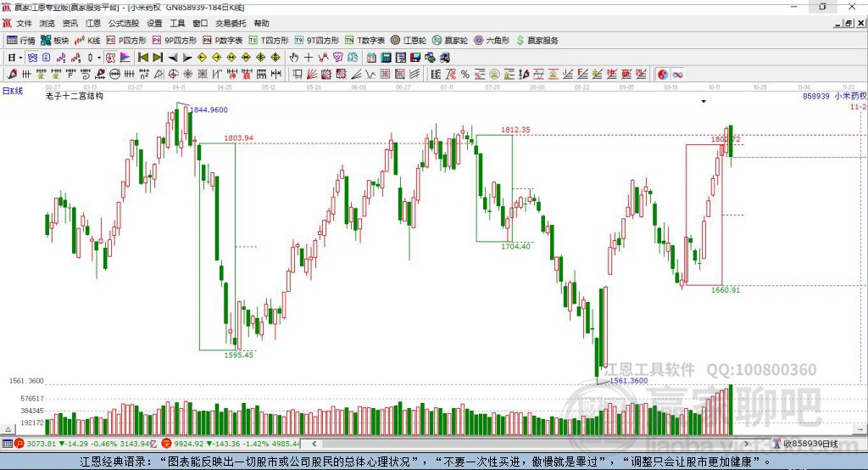Image resolution: width=868 pixels, height=470 pixels.
Task: Open the 六角形 hexagon tool
Action: click(491, 41)
